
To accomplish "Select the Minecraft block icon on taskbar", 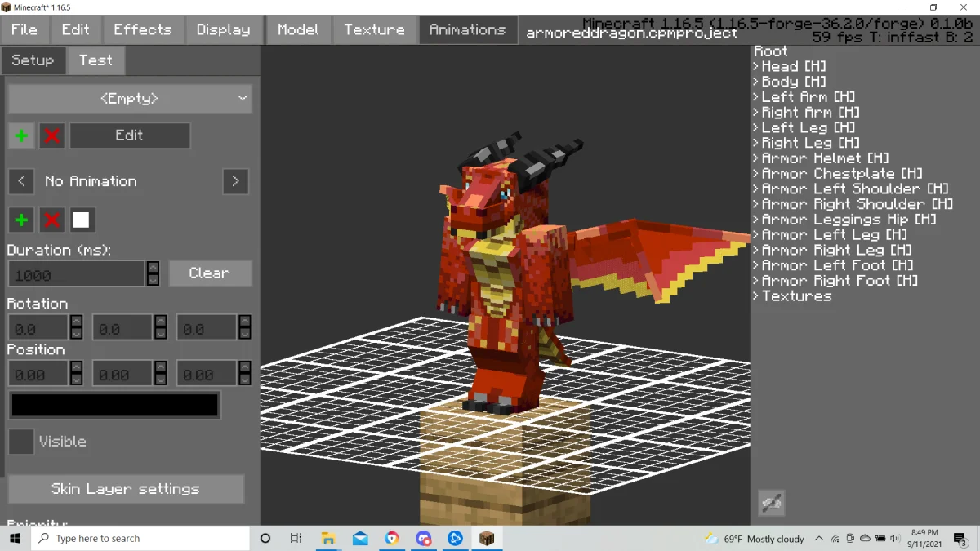I will 487,539.
